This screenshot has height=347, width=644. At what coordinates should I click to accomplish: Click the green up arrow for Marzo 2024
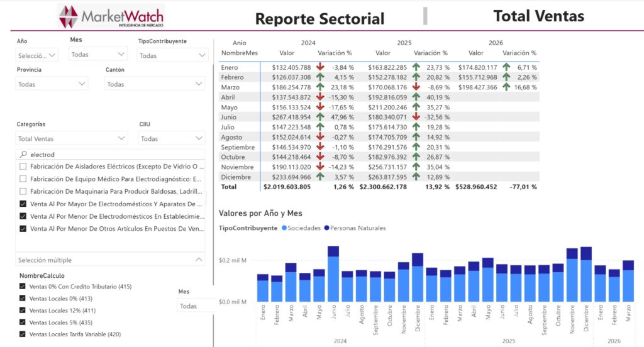[x=320, y=87]
